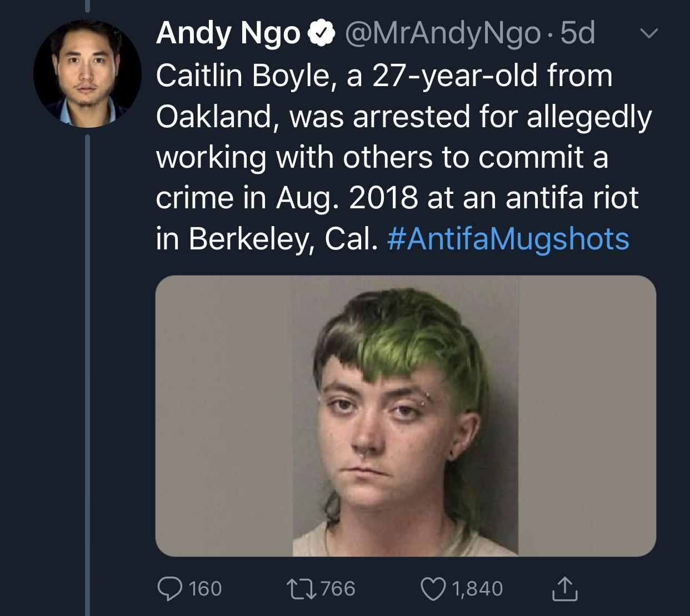
Task: Open the #AntifaMugshots hashtag
Action: (506, 239)
